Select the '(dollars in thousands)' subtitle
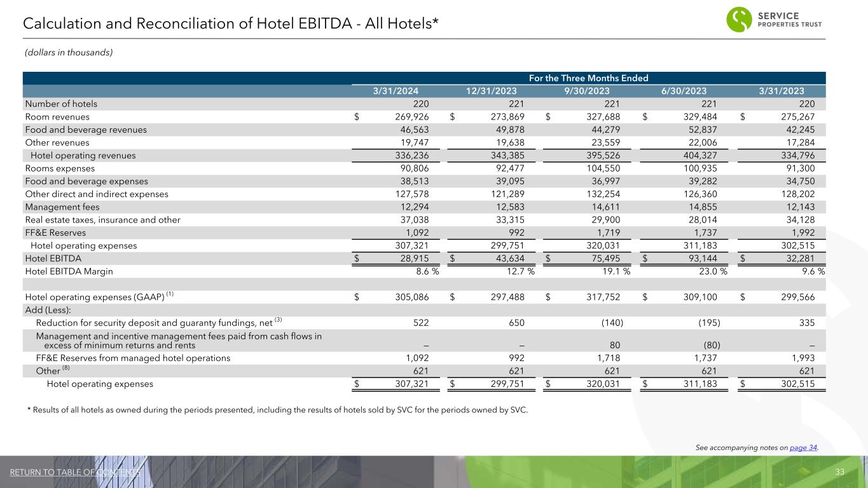The height and width of the screenshot is (488, 868). (69, 53)
